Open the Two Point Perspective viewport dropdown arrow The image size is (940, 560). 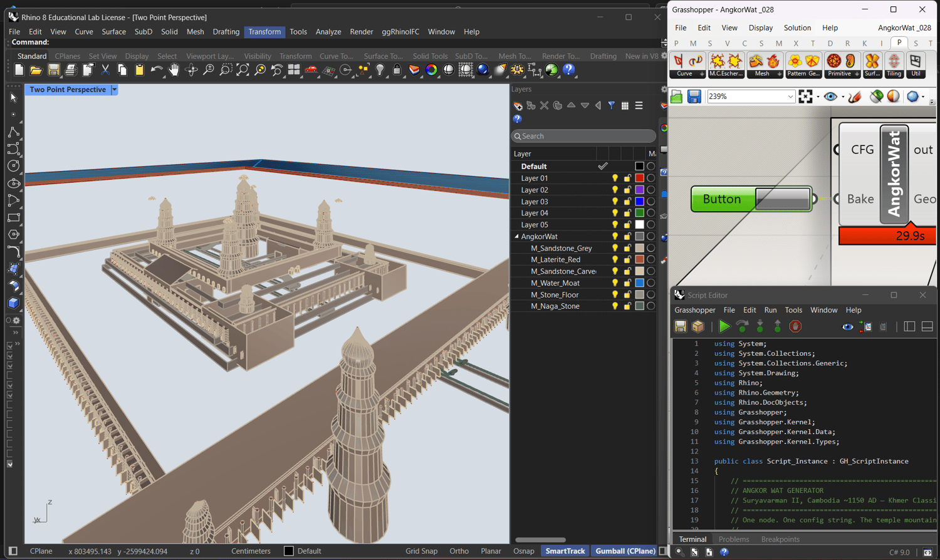pyautogui.click(x=114, y=90)
